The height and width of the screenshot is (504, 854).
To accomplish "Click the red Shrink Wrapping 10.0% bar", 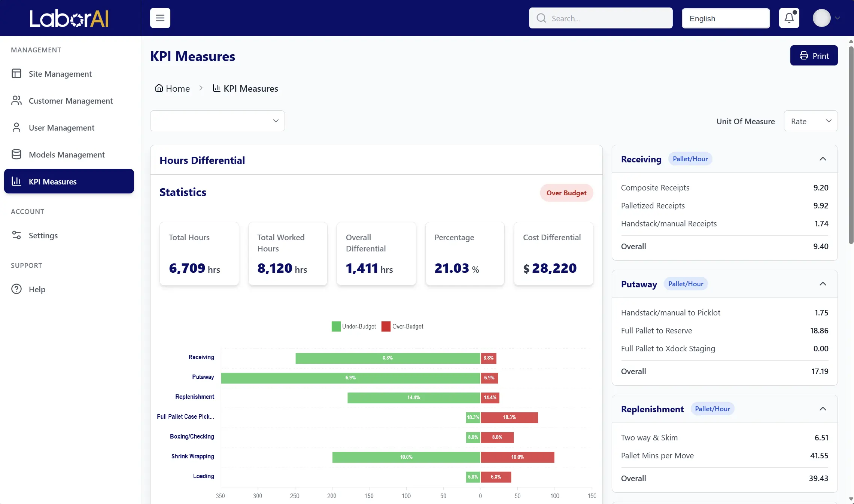I will 517,457.
